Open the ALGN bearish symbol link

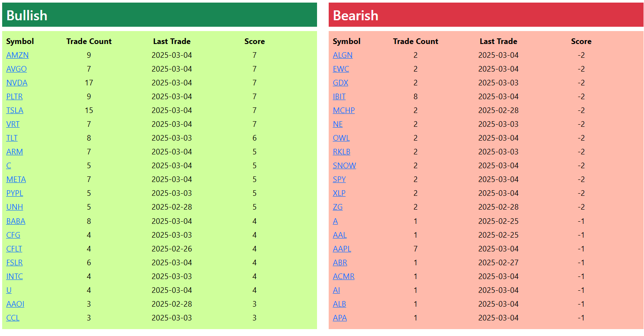pos(343,55)
